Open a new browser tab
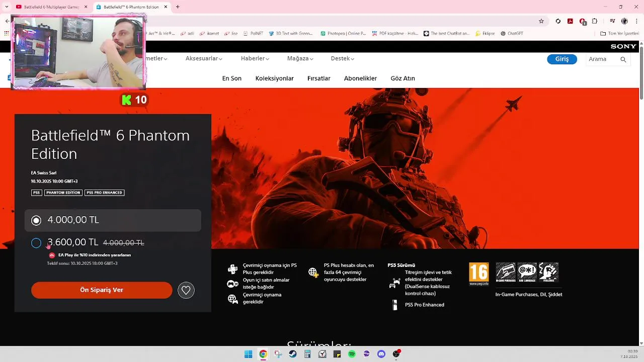 pos(178,7)
